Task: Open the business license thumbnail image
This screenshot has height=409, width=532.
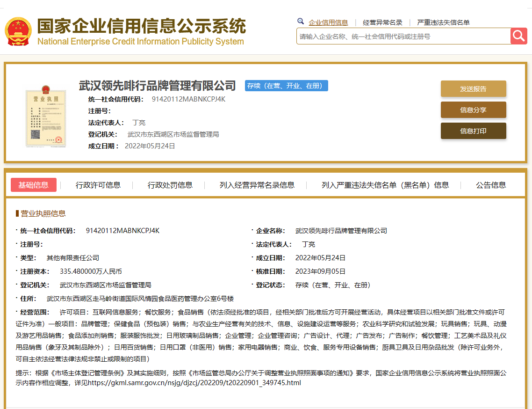Action: point(46,117)
